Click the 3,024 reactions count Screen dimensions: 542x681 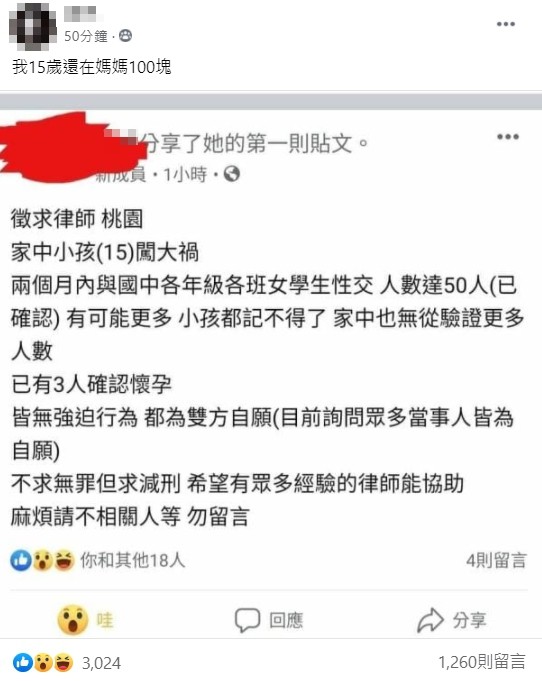101,663
